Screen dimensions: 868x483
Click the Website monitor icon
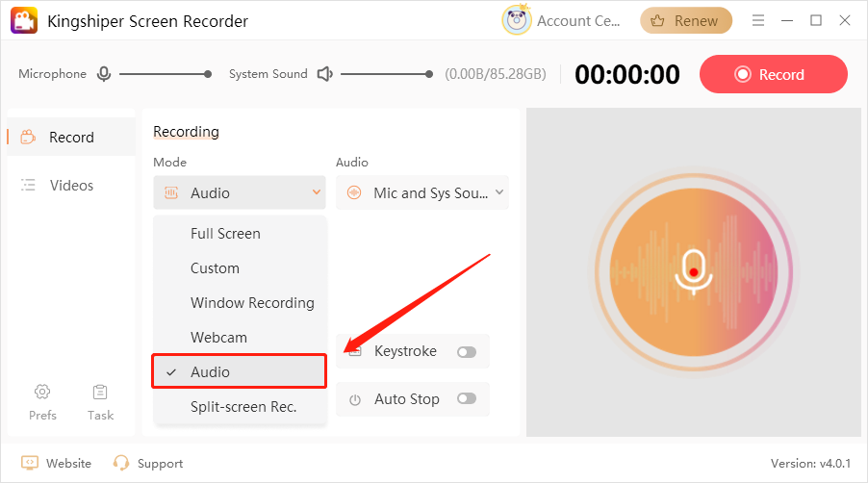click(x=29, y=463)
